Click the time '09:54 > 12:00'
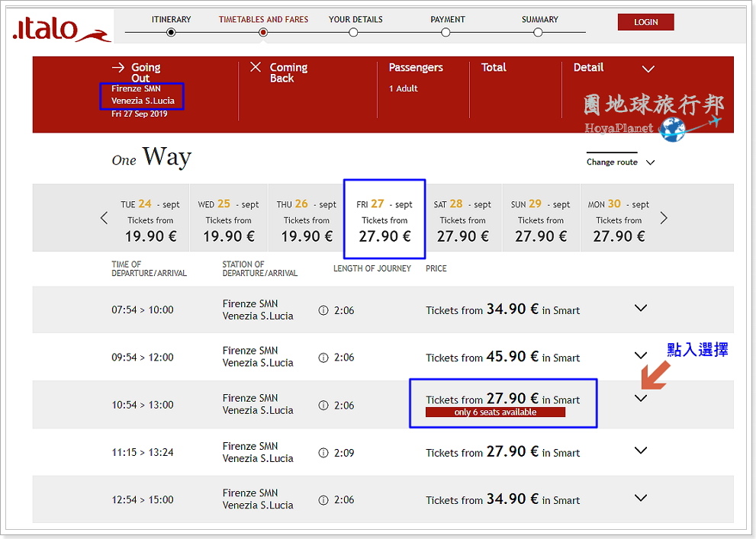The width and height of the screenshot is (756, 539). click(x=142, y=358)
